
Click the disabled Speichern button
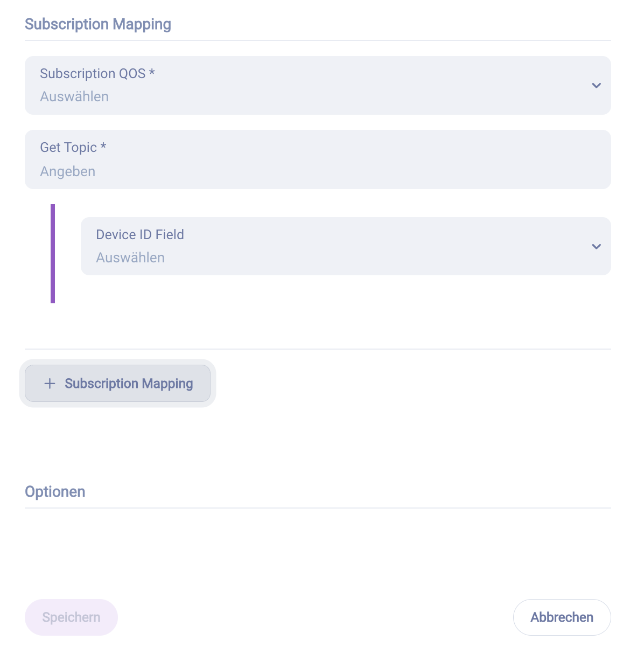[71, 617]
